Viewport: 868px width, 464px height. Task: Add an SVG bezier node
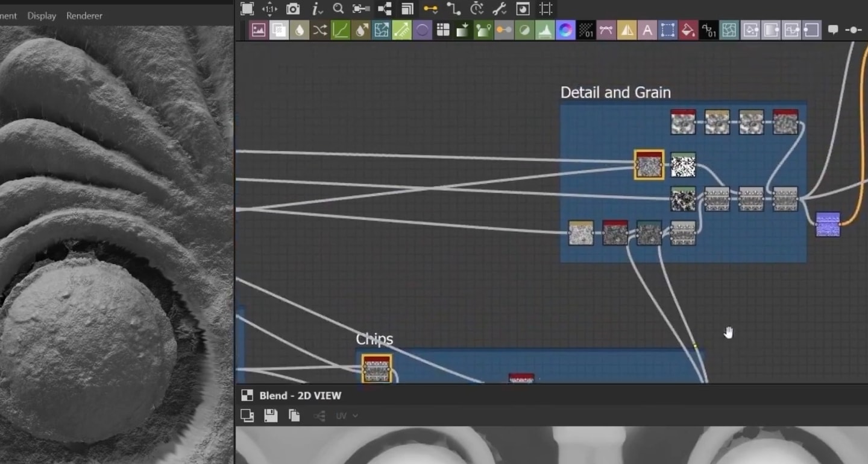[x=606, y=30]
